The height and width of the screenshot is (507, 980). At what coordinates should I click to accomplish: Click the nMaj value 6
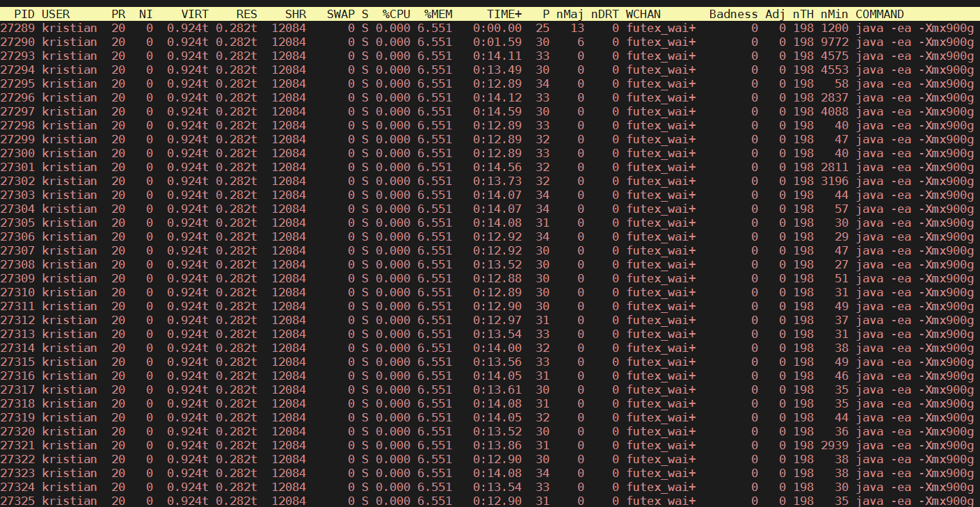[581, 42]
